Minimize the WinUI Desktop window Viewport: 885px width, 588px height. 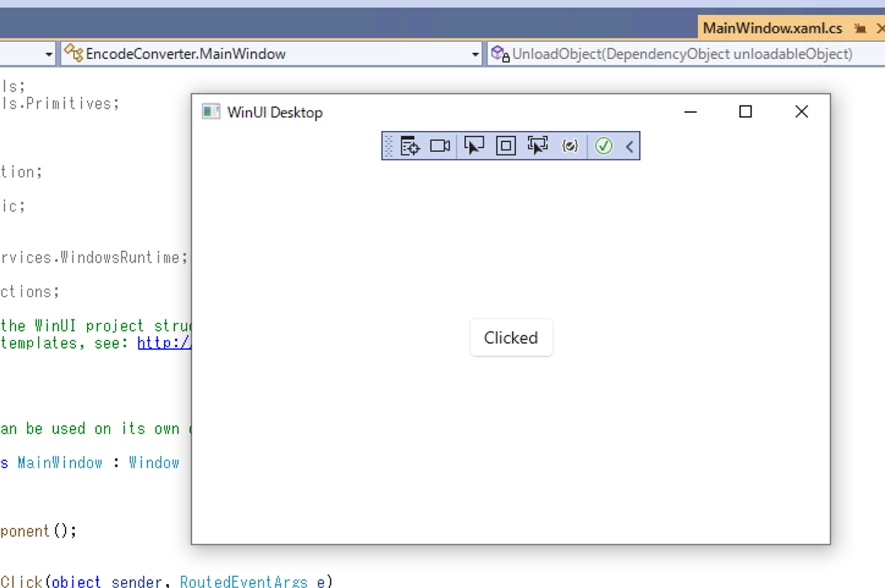coord(691,112)
